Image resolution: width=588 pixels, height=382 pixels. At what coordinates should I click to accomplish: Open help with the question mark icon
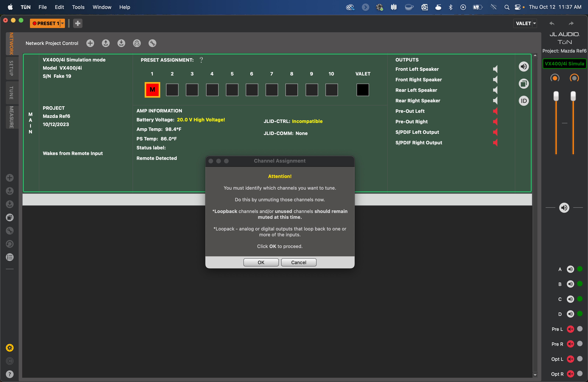point(10,374)
